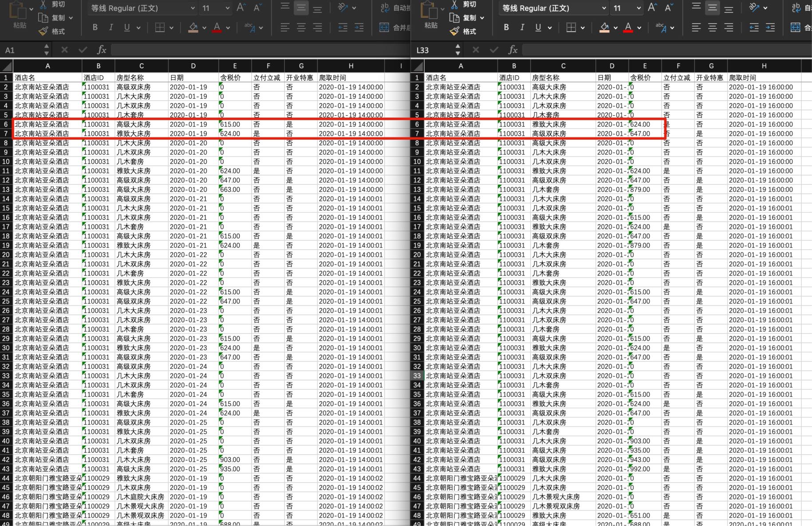The height and width of the screenshot is (526, 812).
Task: Click the insert function fx icon in left window
Action: [102, 50]
